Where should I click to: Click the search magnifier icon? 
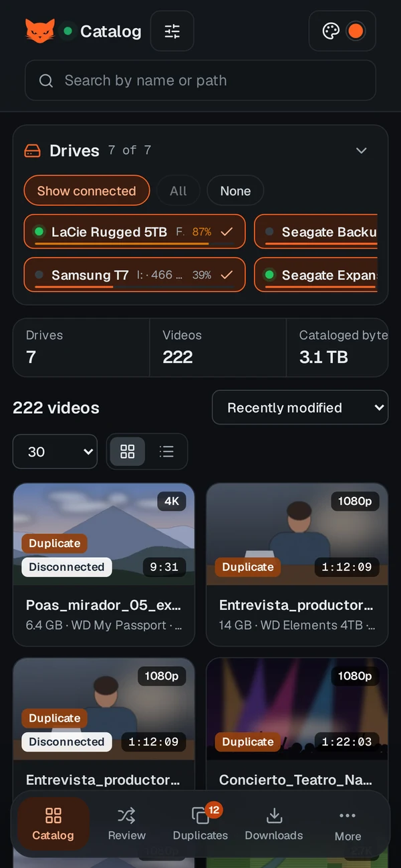coord(46,81)
